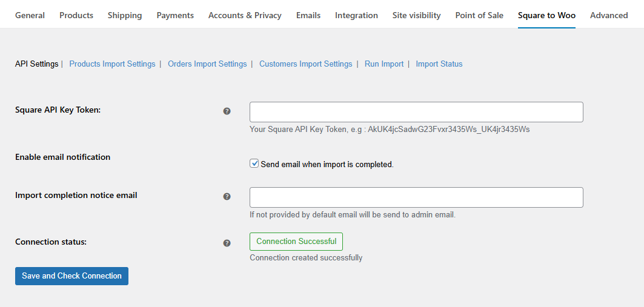This screenshot has height=307, width=644.
Task: Click help icon beside Square API Key Token
Action: click(x=227, y=111)
